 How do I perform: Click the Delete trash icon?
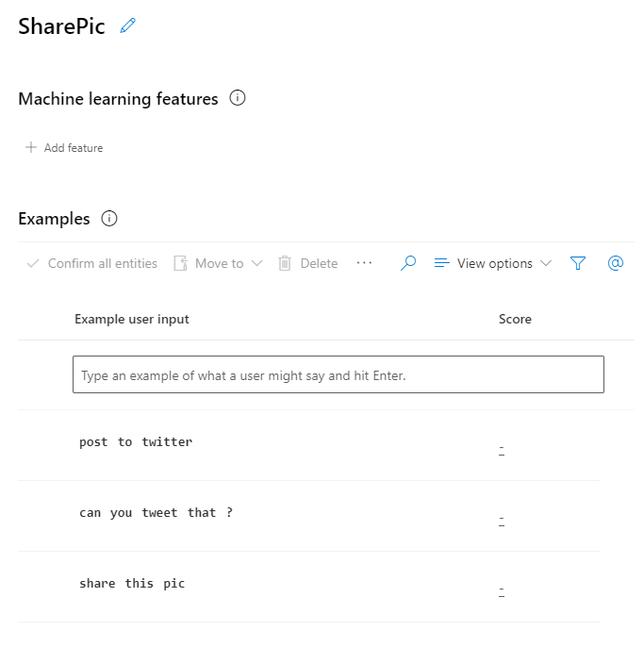[x=285, y=264]
